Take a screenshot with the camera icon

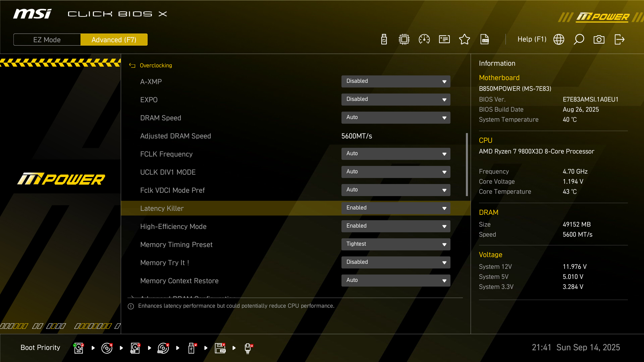pos(599,40)
